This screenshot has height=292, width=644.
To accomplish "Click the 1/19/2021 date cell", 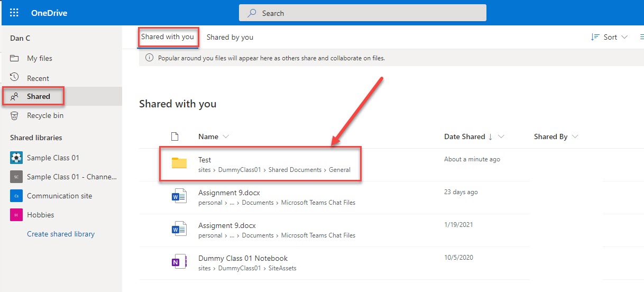I will click(458, 225).
